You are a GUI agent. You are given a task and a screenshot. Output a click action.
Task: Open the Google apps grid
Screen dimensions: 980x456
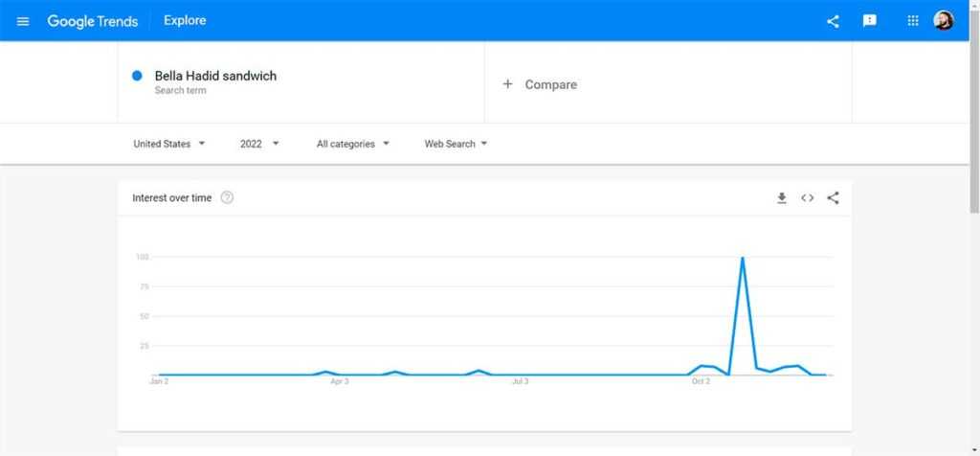tap(913, 21)
